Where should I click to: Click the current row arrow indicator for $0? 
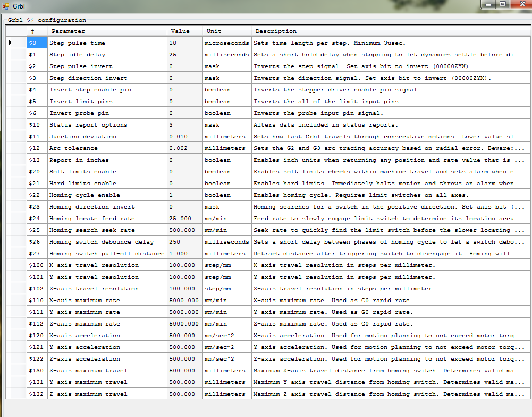click(x=11, y=43)
